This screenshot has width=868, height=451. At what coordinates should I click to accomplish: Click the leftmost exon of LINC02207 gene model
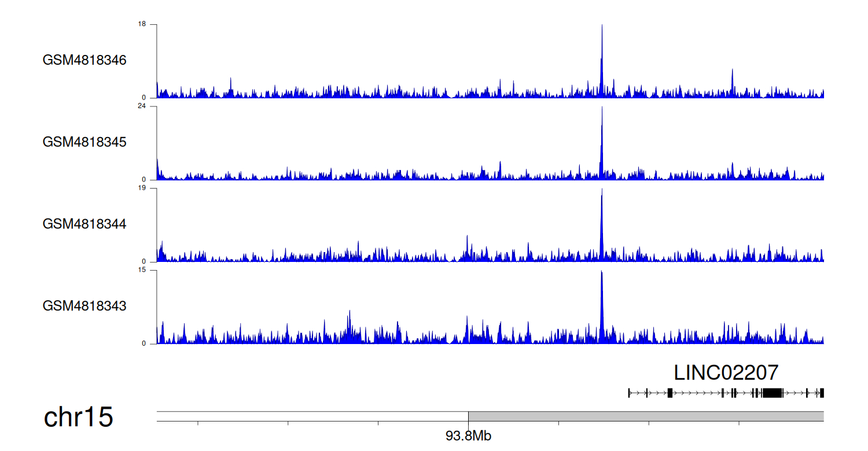click(x=629, y=393)
